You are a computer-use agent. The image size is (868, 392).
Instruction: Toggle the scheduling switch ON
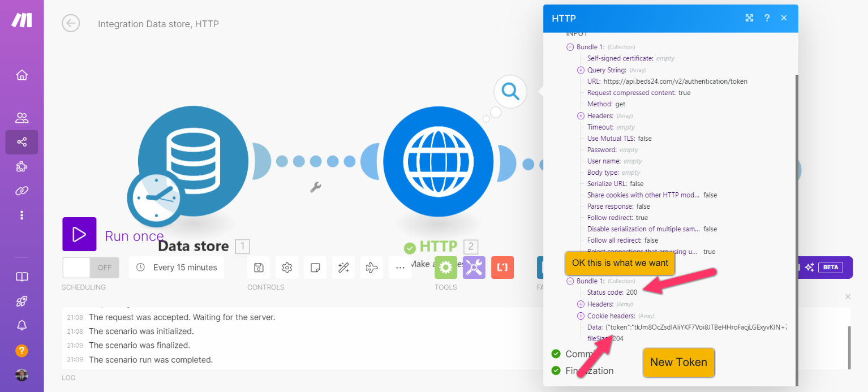(91, 268)
